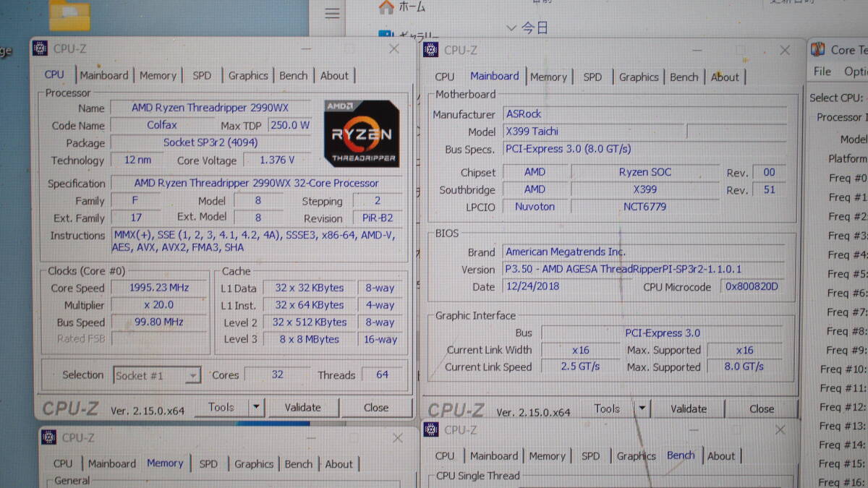Click the Home icon in File Explorer
Image resolution: width=868 pixels, height=488 pixels.
point(386,7)
